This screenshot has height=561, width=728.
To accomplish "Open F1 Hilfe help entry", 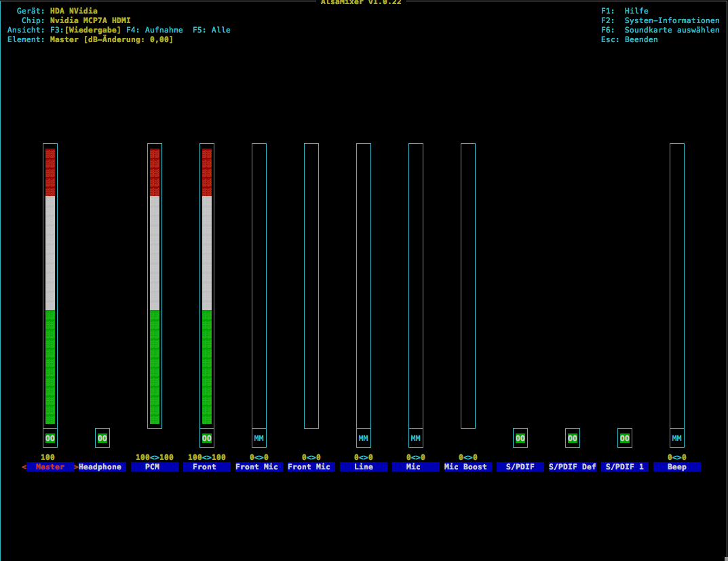I will point(625,11).
